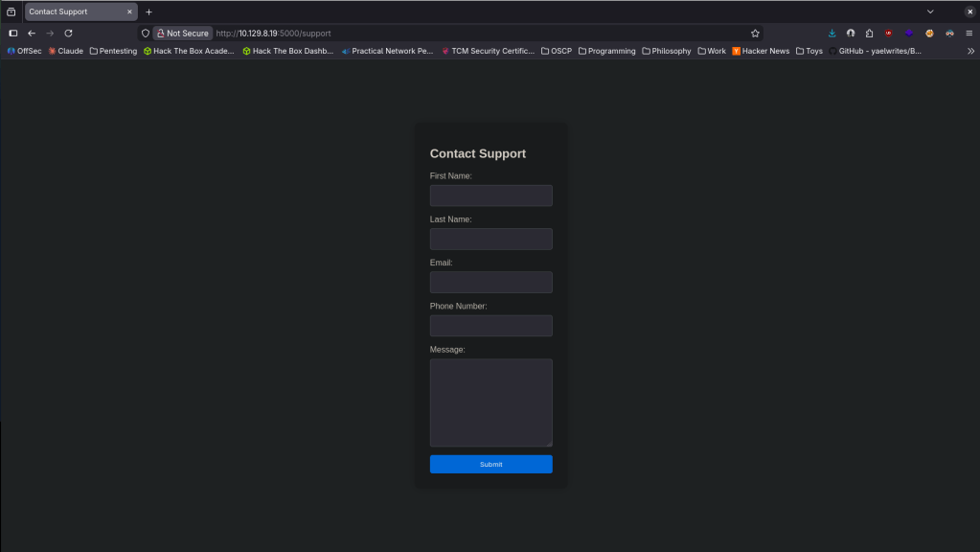Select the Contact Support tab
This screenshot has height=552, width=980.
coord(75,11)
